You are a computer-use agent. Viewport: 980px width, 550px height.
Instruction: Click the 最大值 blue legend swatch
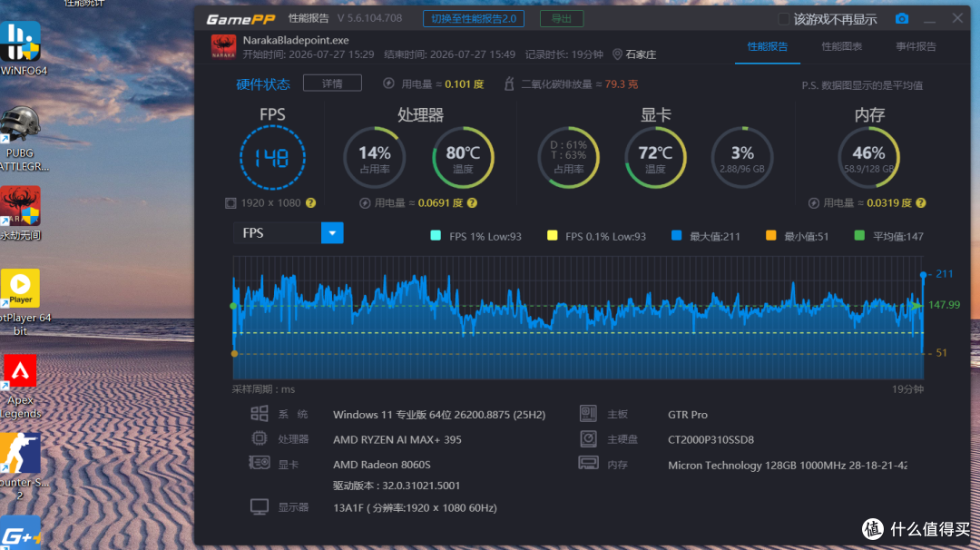pyautogui.click(x=676, y=236)
